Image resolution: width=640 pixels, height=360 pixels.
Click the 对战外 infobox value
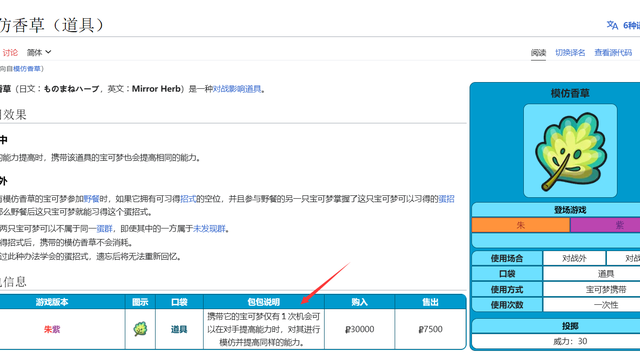click(574, 258)
